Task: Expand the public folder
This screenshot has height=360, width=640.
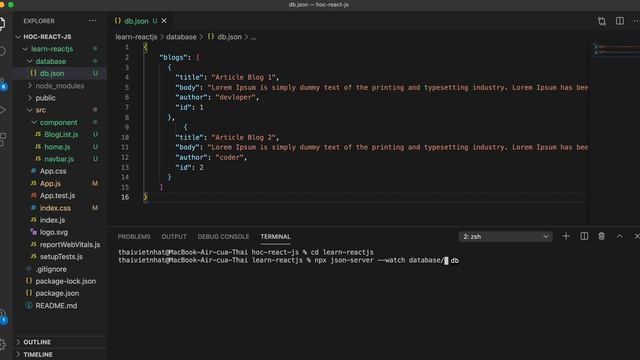Action: pos(45,98)
